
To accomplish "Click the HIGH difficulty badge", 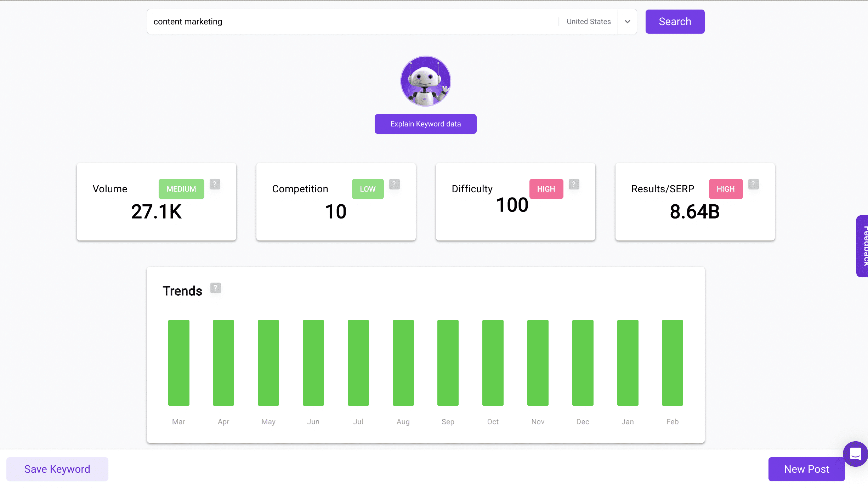I will (546, 188).
